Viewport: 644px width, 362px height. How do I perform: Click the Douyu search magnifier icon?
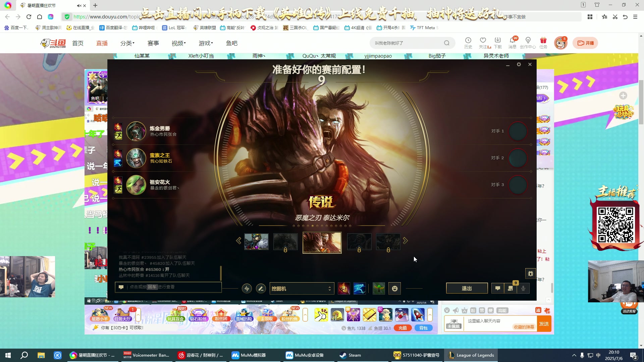447,43
